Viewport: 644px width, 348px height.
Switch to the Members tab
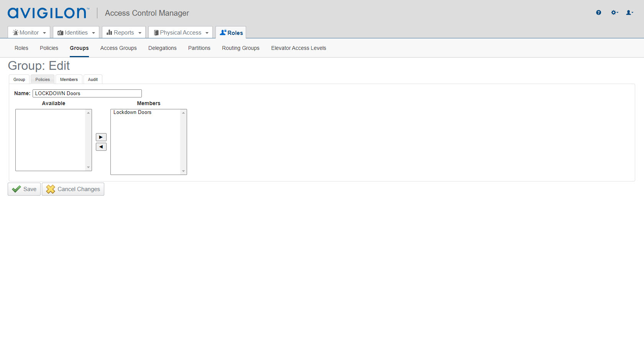click(x=69, y=79)
